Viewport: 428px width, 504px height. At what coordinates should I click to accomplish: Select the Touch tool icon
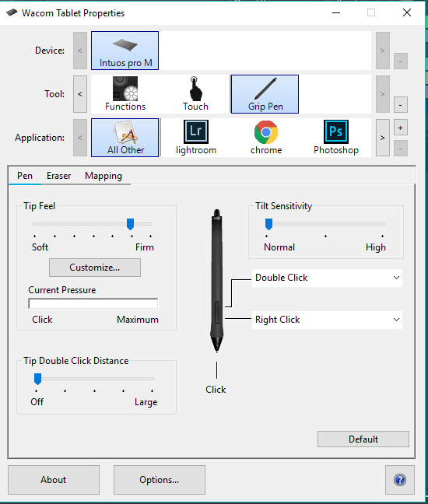tap(195, 94)
